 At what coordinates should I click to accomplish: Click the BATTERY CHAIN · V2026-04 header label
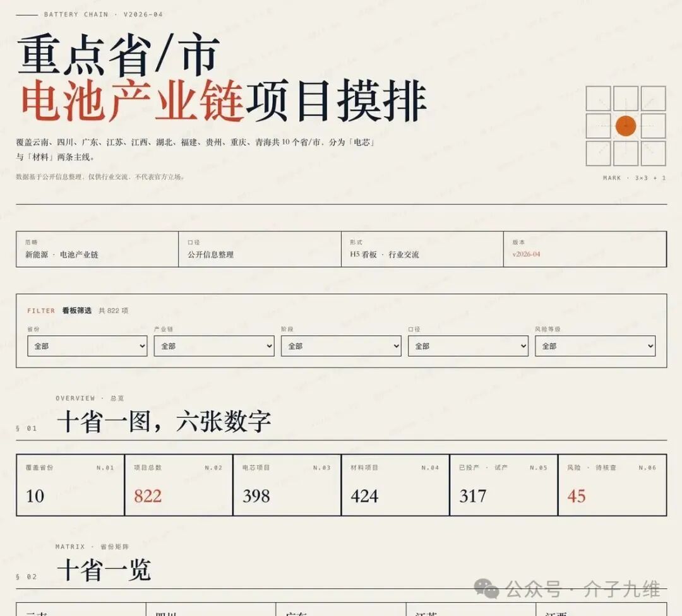tap(104, 15)
